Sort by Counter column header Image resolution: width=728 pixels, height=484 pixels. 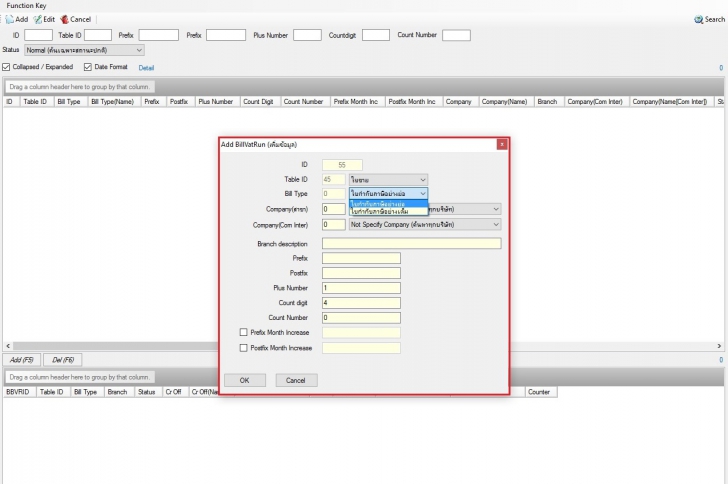tap(539, 392)
